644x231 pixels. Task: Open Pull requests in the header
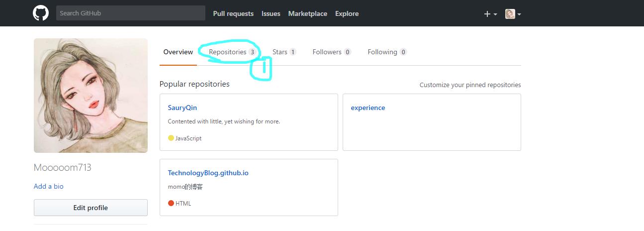(233, 14)
